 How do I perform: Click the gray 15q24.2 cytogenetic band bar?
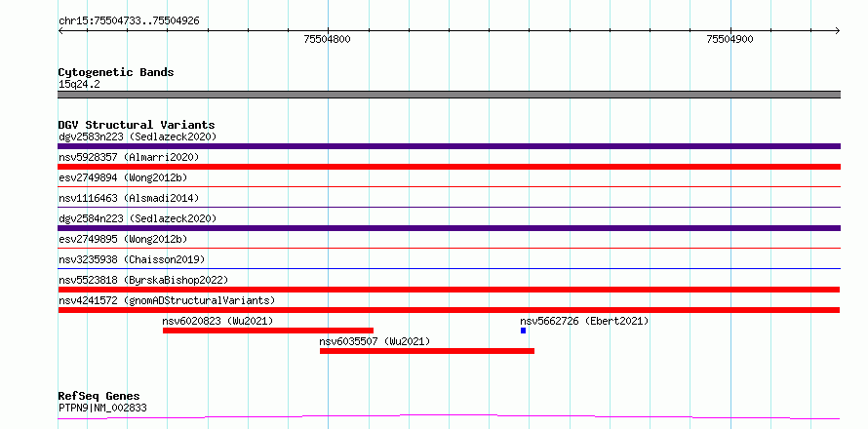449,95
